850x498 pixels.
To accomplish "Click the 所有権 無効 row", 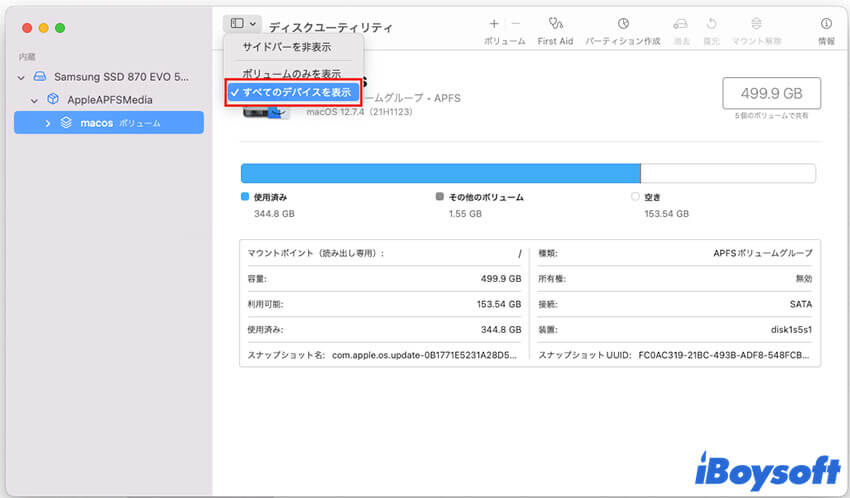I will [675, 279].
